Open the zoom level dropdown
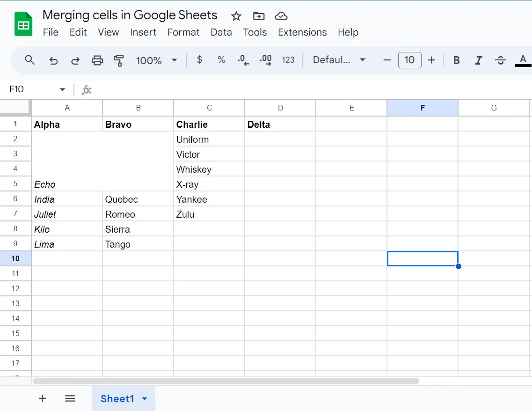 [156, 60]
